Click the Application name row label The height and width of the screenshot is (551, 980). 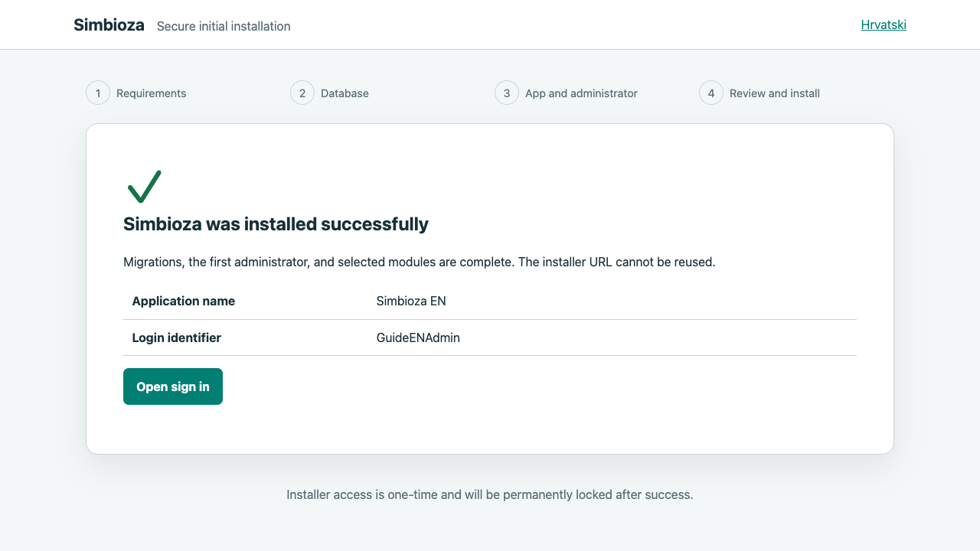click(184, 301)
